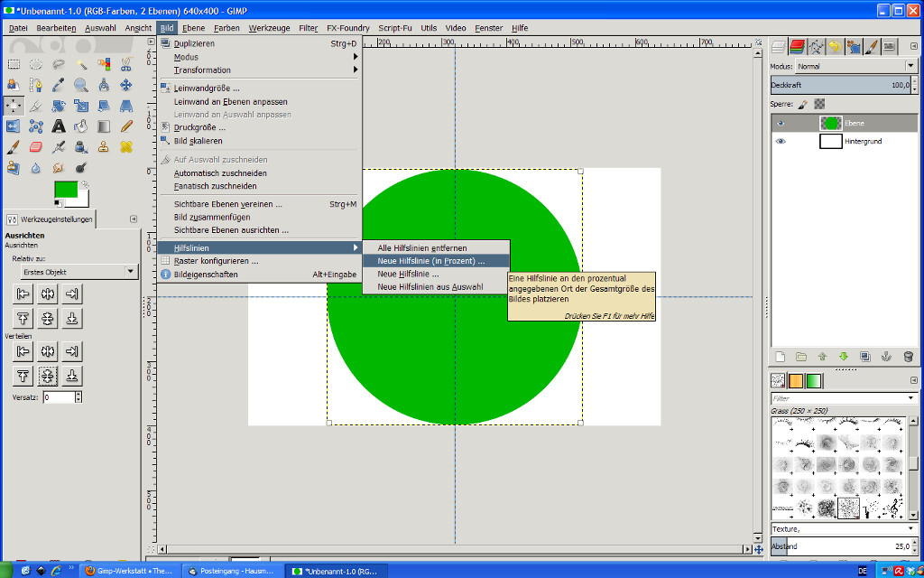Click the foreground green color swatch
Image resolution: width=924 pixels, height=578 pixels.
65,189
